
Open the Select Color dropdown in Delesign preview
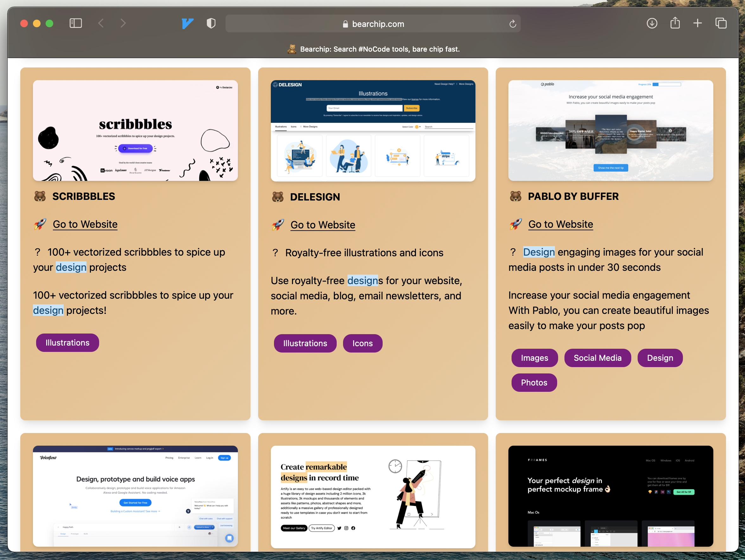click(x=420, y=127)
